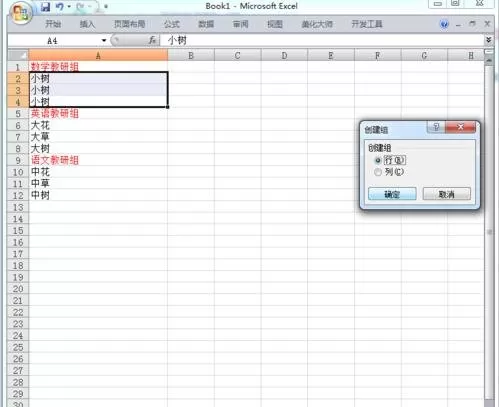499x407 pixels.
Task: Click cell containing 英语教研组
Action: [x=98, y=114]
